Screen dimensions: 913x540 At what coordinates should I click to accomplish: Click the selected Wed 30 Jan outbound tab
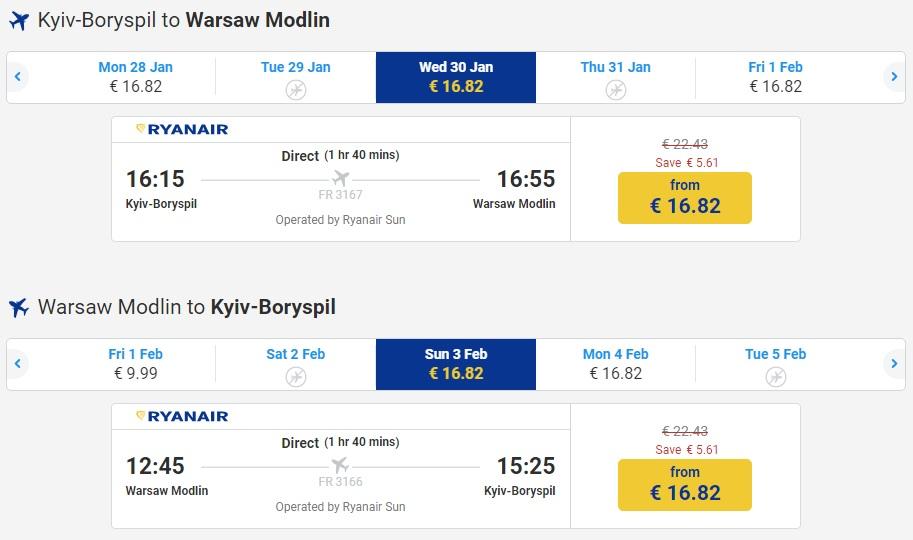pyautogui.click(x=455, y=77)
